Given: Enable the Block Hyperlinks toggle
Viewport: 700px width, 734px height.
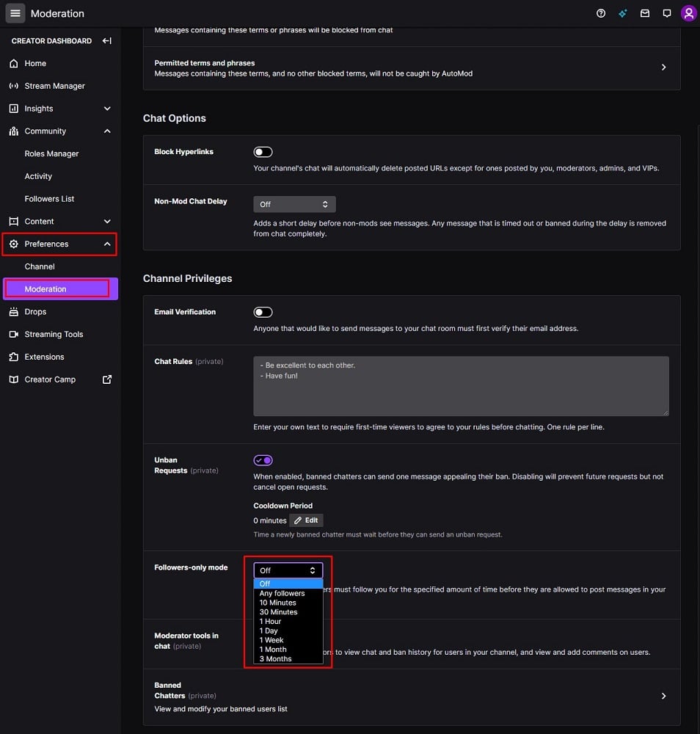Looking at the screenshot, I should (x=263, y=152).
